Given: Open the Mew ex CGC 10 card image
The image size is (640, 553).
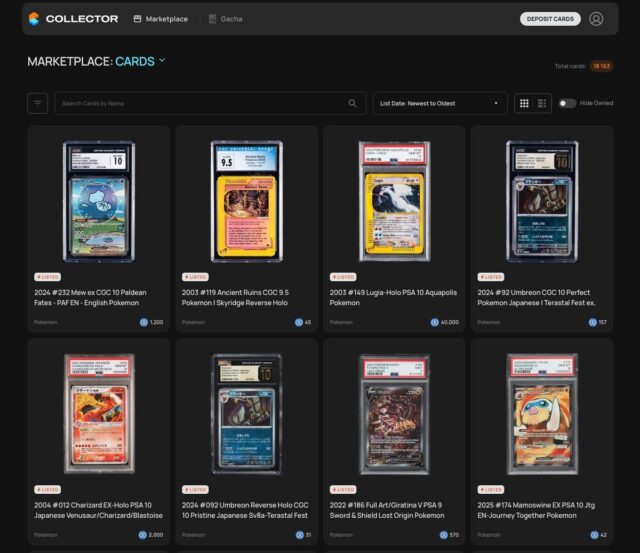Looking at the screenshot, I should click(x=99, y=201).
